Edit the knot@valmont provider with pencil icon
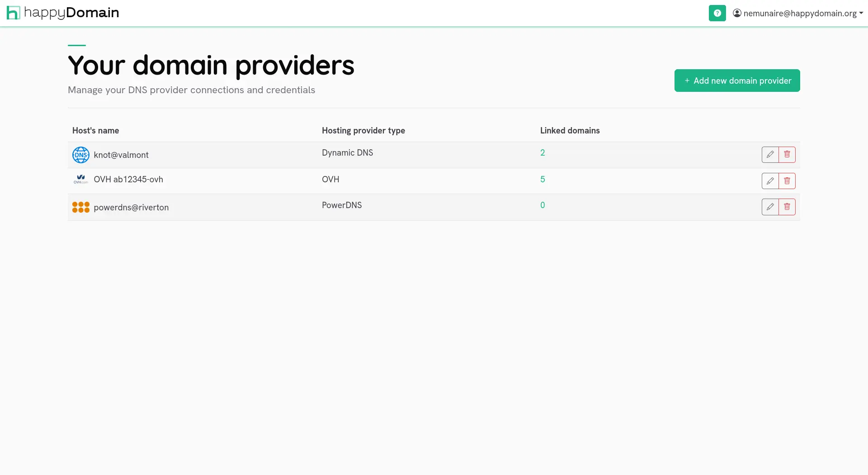Image resolution: width=868 pixels, height=475 pixels. click(x=770, y=155)
